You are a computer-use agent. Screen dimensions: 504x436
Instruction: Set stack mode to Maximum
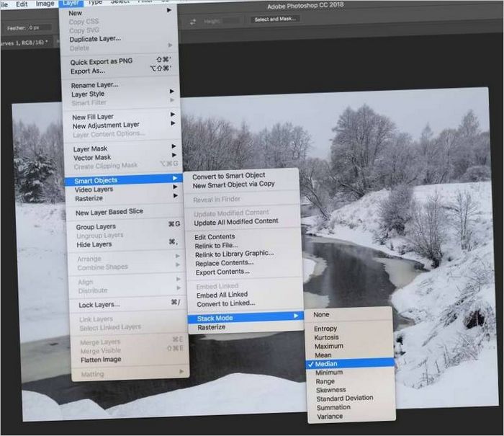349,346
